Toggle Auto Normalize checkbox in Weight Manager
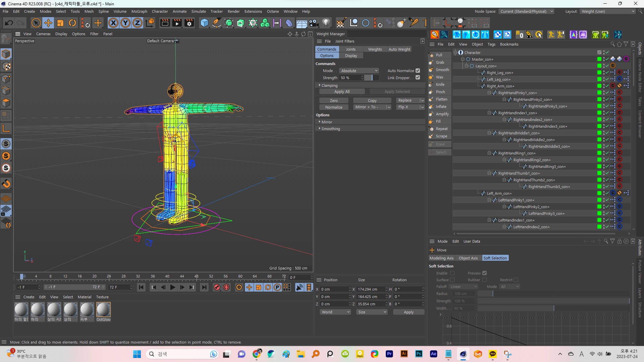Screen dimensions: 644x362 coord(417,70)
